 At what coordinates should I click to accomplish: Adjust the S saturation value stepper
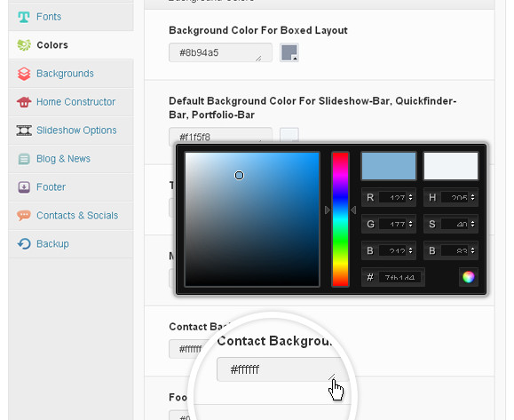click(x=472, y=224)
